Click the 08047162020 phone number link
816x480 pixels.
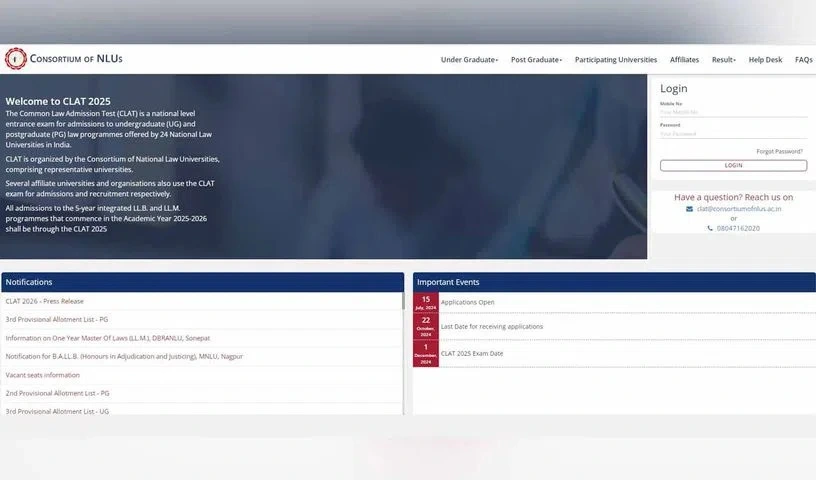click(738, 228)
